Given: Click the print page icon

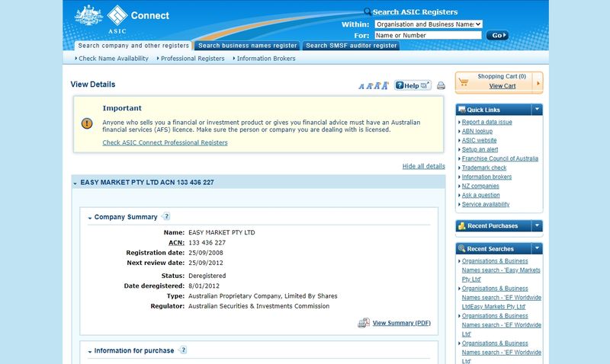Looking at the screenshot, I should pyautogui.click(x=441, y=85).
